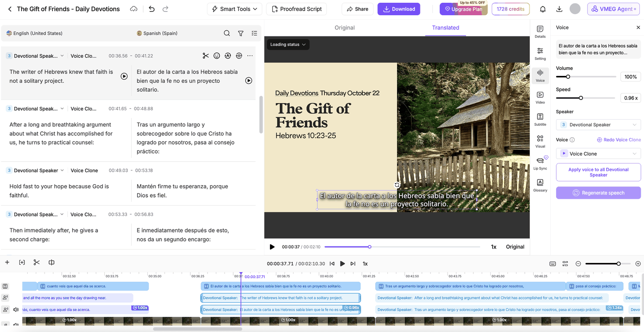The image size is (644, 332).
Task: Open the downloads tray icon in header
Action: click(559, 9)
